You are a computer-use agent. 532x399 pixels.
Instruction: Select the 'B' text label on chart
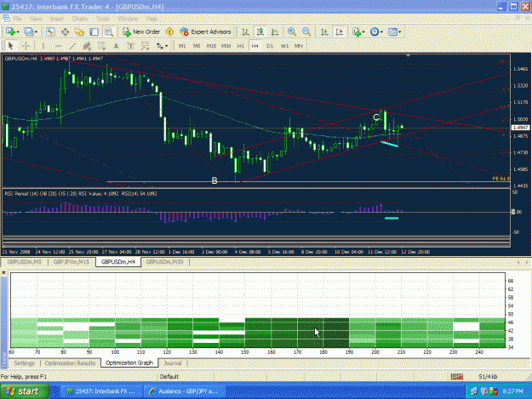pyautogui.click(x=215, y=180)
